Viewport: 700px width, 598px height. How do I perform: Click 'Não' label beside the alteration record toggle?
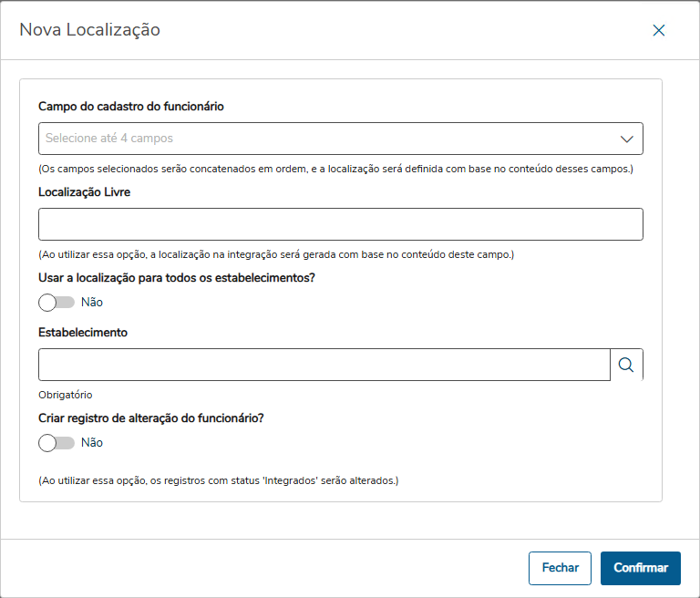point(92,443)
